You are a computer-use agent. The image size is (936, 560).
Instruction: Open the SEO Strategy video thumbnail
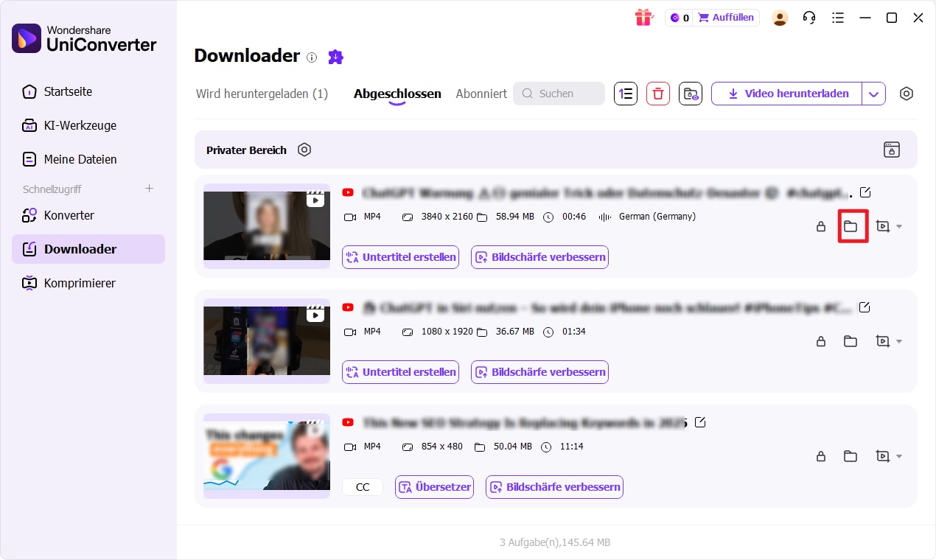click(266, 455)
